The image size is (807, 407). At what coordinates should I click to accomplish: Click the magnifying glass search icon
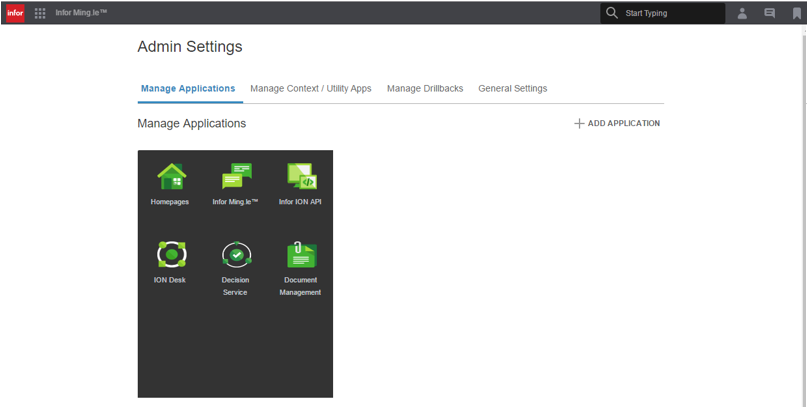[x=612, y=13]
